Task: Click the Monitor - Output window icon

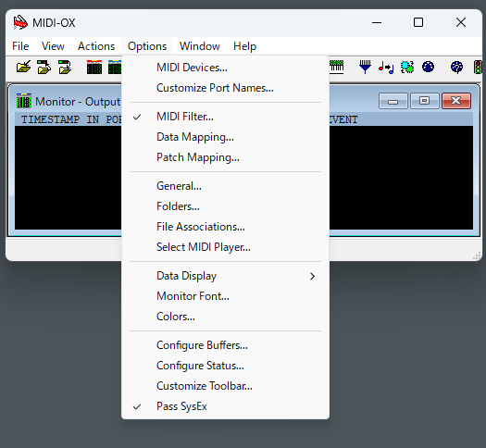Action: coord(24,101)
